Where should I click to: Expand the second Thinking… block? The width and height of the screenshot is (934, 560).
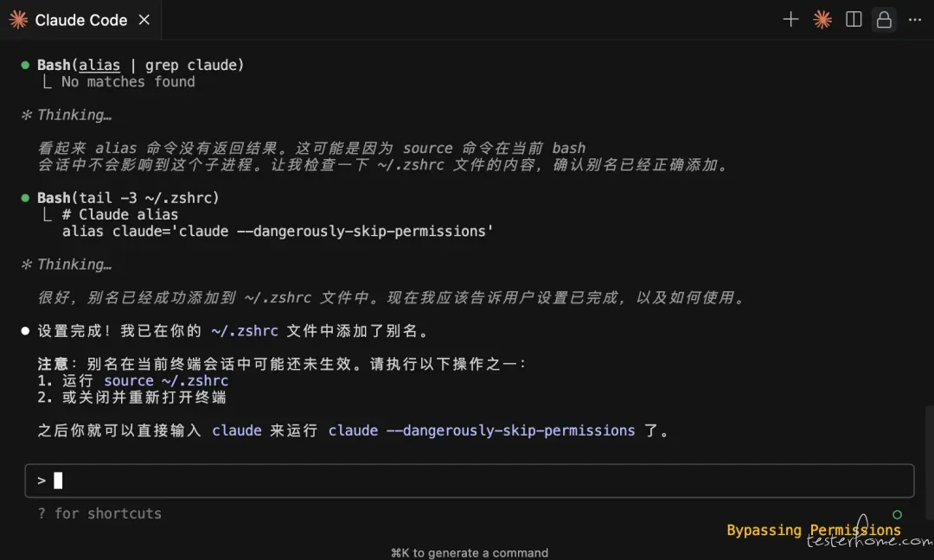pos(67,264)
